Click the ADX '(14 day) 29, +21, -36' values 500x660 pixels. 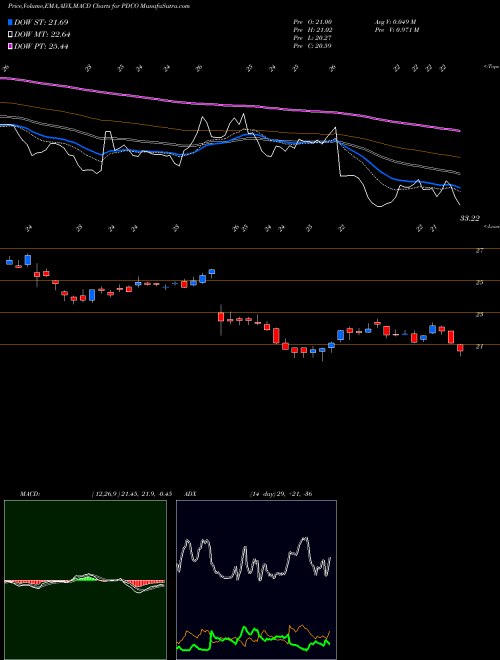point(281,494)
